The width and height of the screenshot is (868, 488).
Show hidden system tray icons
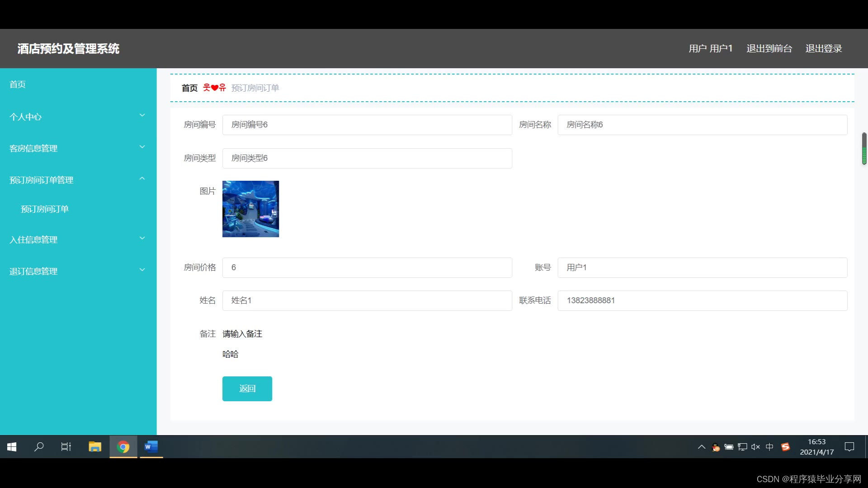(702, 447)
